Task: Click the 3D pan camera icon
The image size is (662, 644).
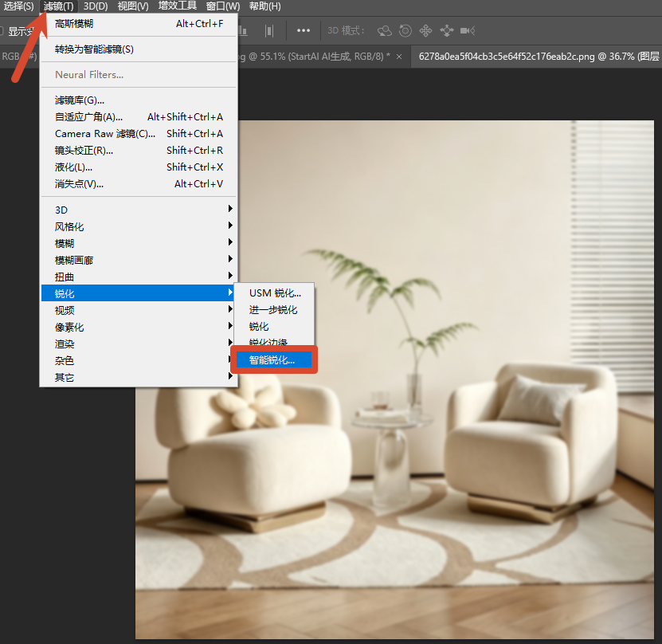Action: point(425,31)
